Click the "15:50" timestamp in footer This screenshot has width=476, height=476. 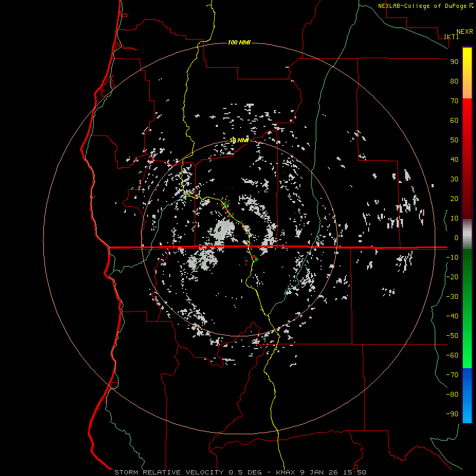click(354, 472)
